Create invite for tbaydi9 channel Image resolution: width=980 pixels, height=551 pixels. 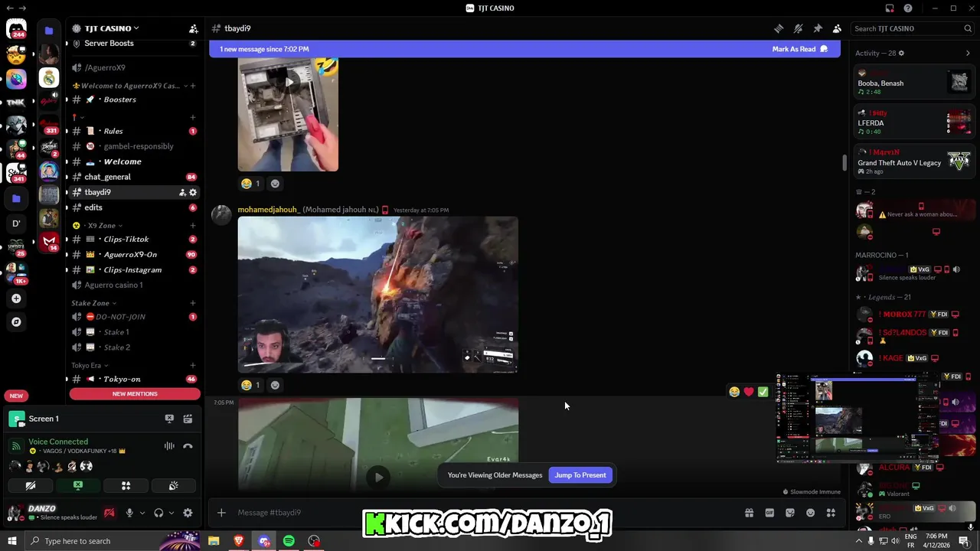coord(182,193)
